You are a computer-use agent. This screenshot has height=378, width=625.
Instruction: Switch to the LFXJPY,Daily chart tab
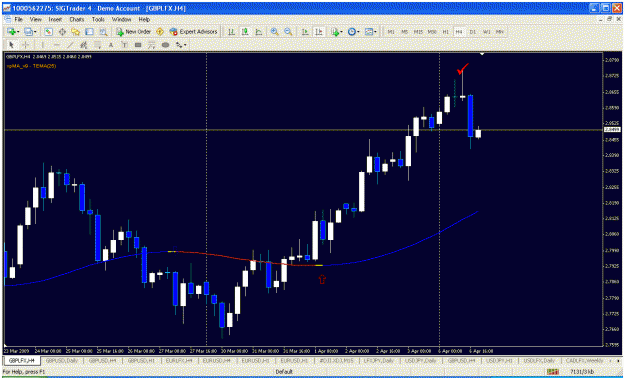pos(378,360)
